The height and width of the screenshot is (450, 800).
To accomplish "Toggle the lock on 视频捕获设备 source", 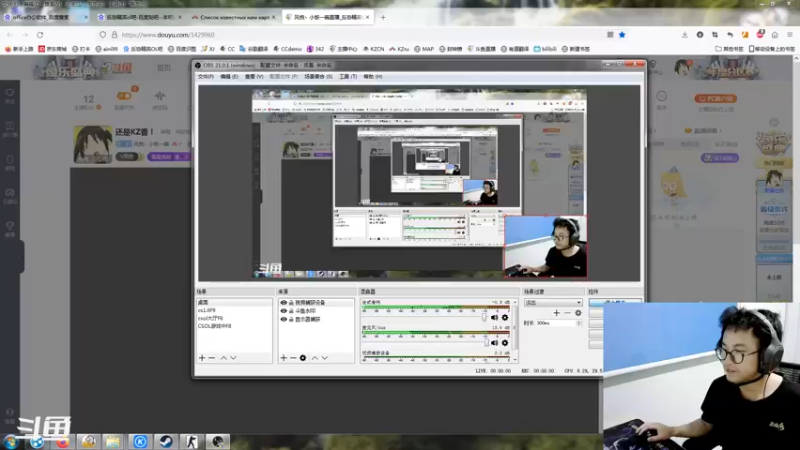I will coord(291,303).
